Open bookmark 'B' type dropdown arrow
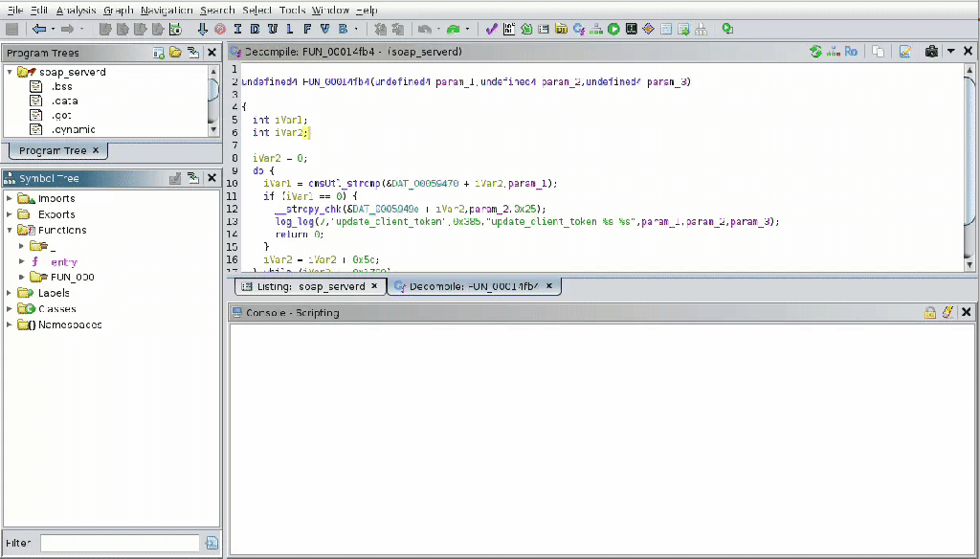 tap(356, 30)
